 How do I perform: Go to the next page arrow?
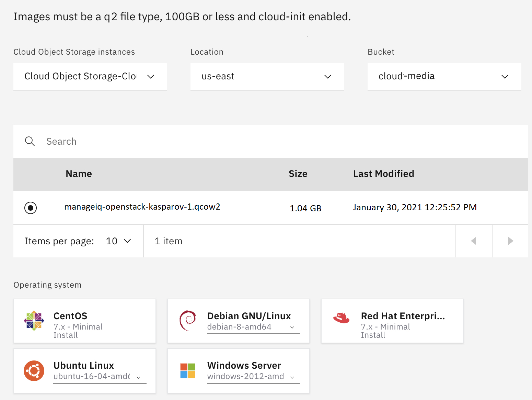click(x=510, y=241)
